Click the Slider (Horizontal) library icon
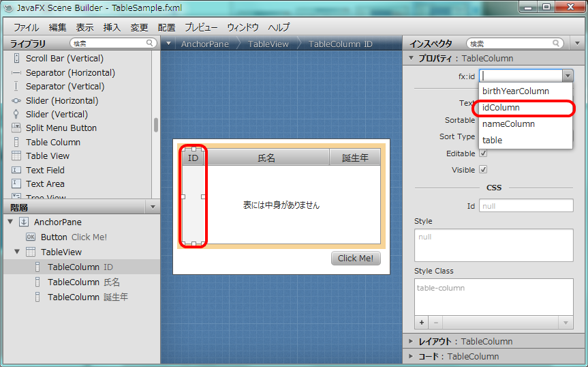 point(16,100)
